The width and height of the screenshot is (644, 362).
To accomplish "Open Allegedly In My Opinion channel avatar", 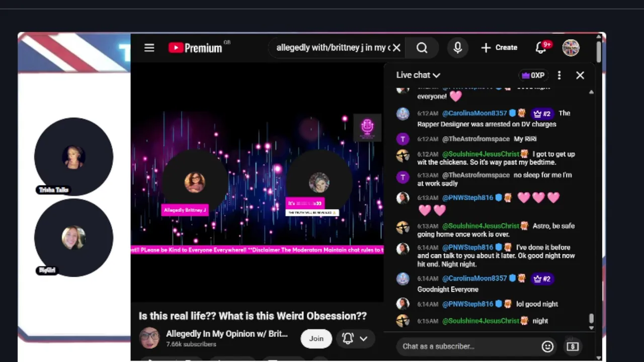I will (149, 338).
